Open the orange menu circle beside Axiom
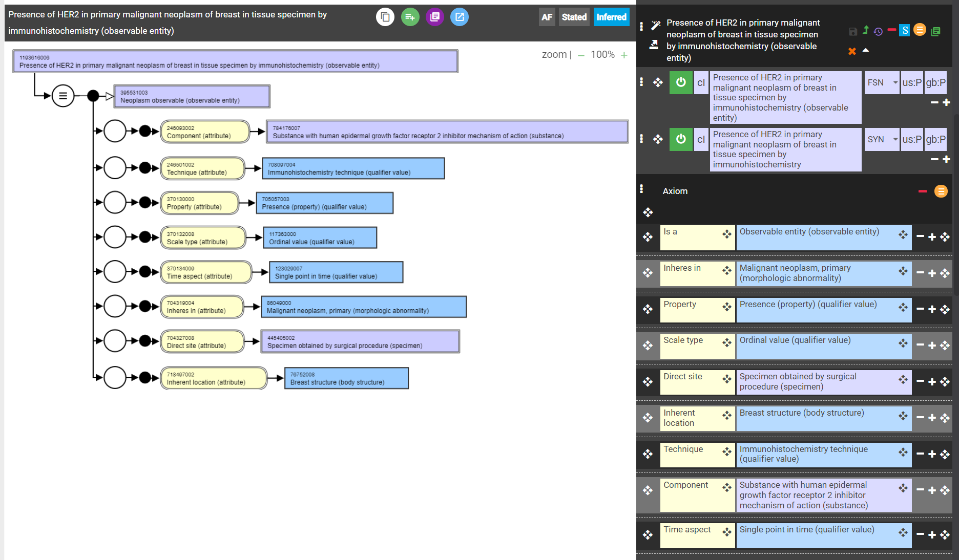The height and width of the screenshot is (560, 959). [941, 191]
